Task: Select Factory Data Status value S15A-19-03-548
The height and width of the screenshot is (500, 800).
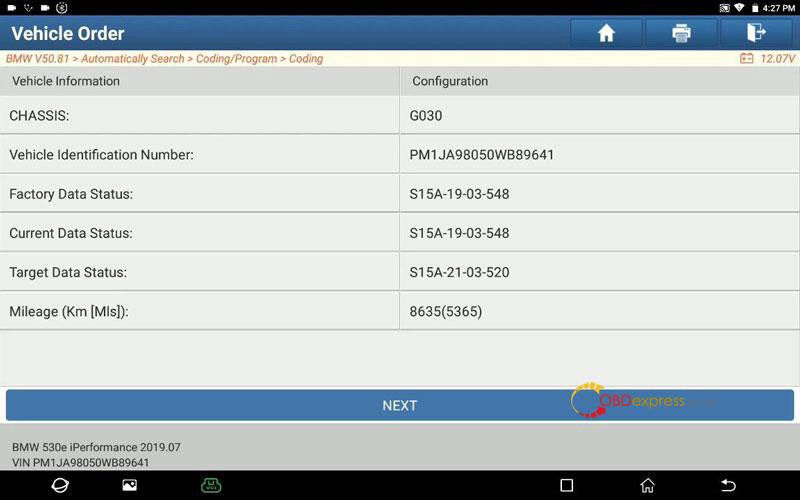Action: (x=459, y=194)
